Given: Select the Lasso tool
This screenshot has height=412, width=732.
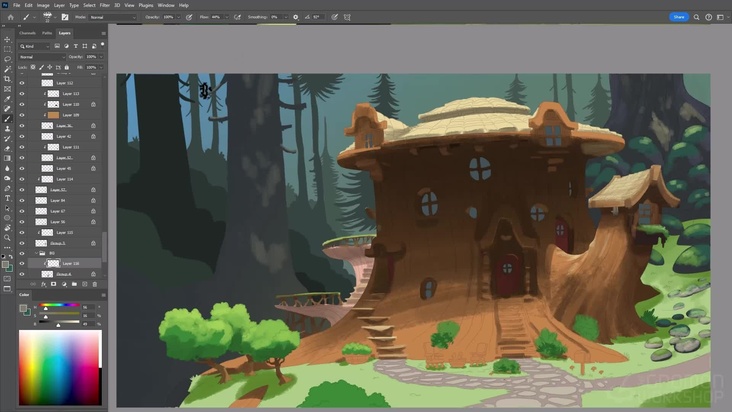Looking at the screenshot, I should pos(7,59).
